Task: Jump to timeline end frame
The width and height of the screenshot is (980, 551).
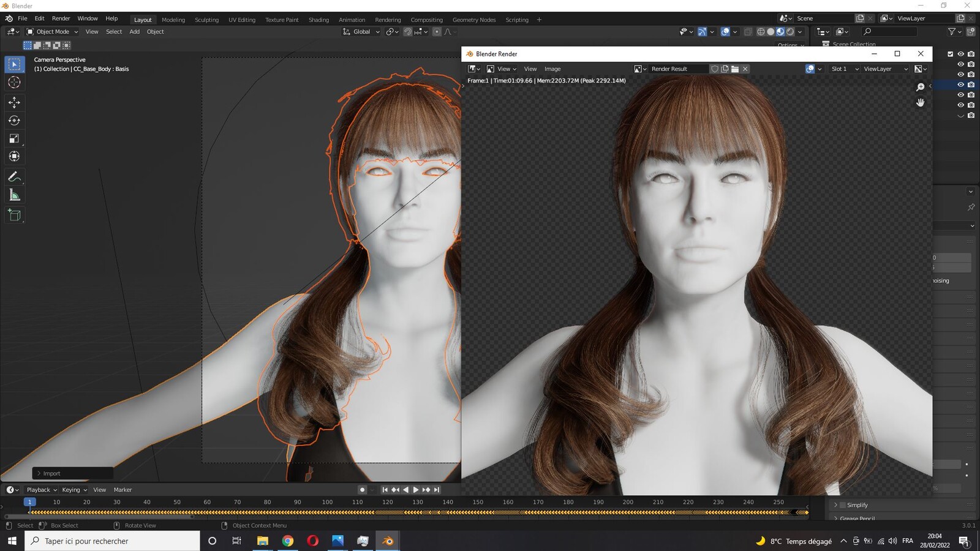Action: point(437,490)
